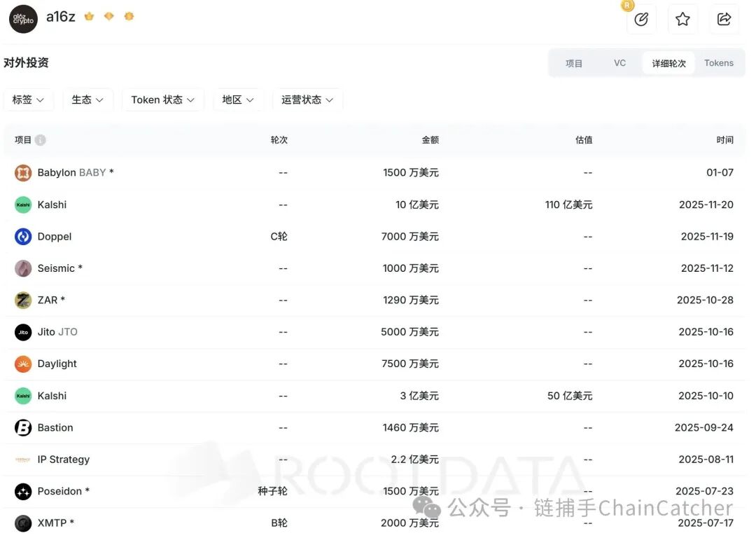
Task: Expand the 运营状态 filter dropdown
Action: point(307,99)
